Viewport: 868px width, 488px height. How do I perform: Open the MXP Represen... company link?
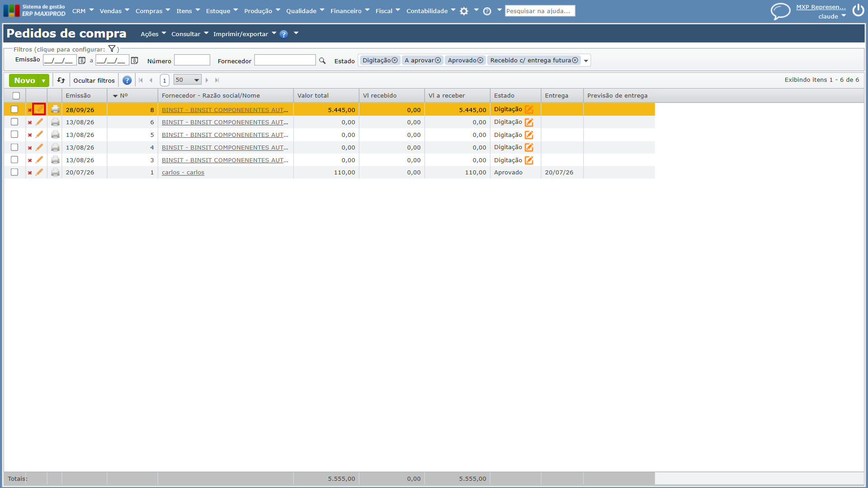(821, 7)
